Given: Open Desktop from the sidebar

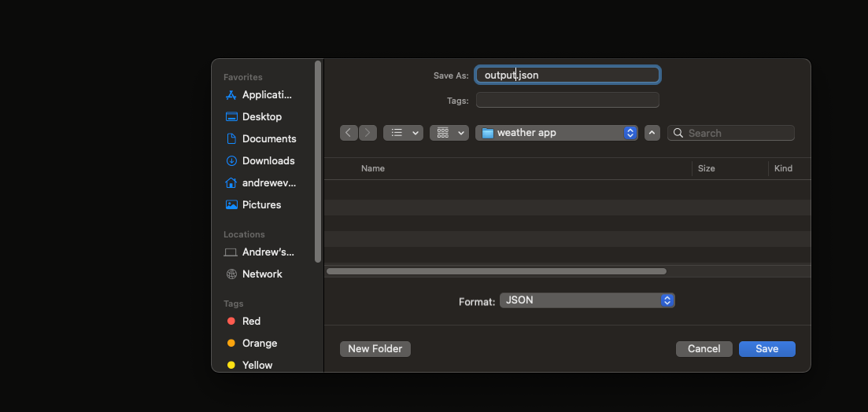Looking at the screenshot, I should (x=261, y=116).
